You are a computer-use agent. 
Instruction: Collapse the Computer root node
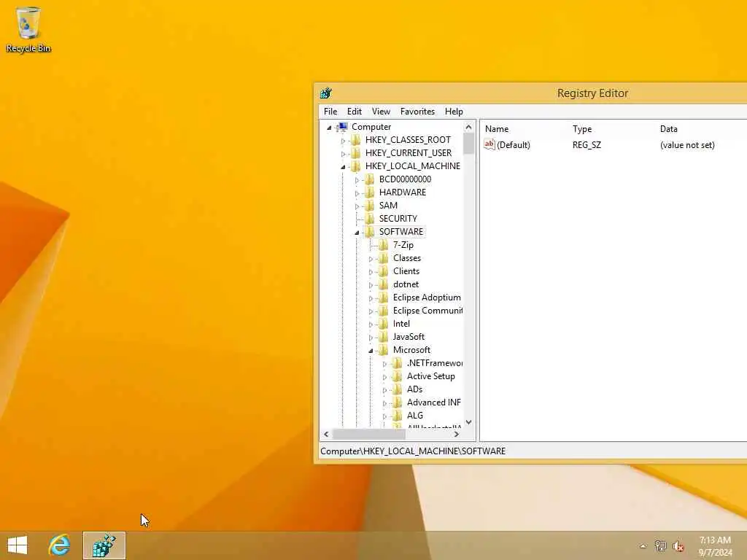(329, 128)
